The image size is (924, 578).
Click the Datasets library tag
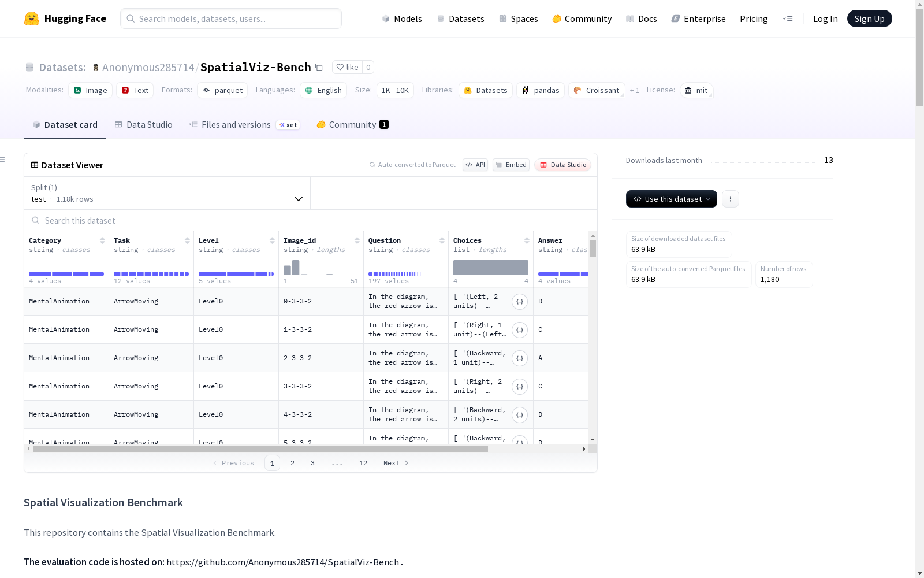point(486,90)
